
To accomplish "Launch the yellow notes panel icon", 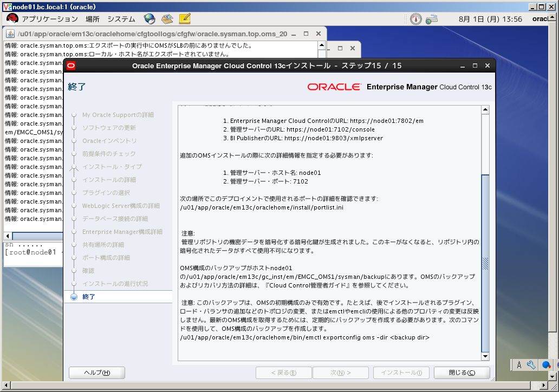I will (x=185, y=18).
